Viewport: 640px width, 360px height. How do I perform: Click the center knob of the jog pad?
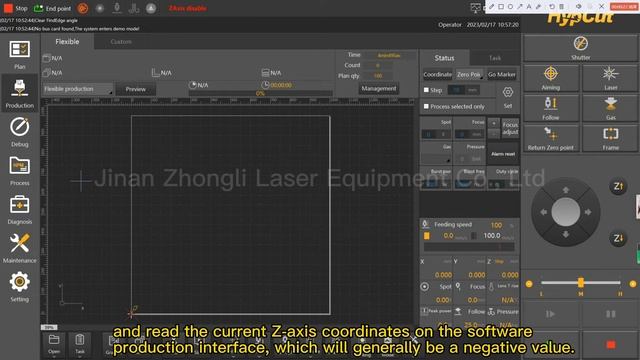coord(565,212)
